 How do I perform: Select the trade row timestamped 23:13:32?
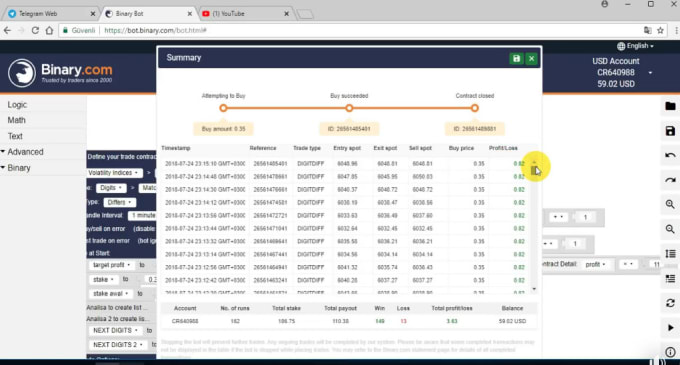click(x=345, y=241)
